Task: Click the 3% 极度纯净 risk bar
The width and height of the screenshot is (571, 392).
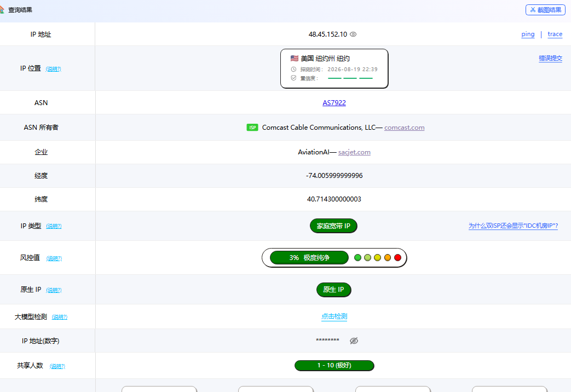Action: pos(309,257)
